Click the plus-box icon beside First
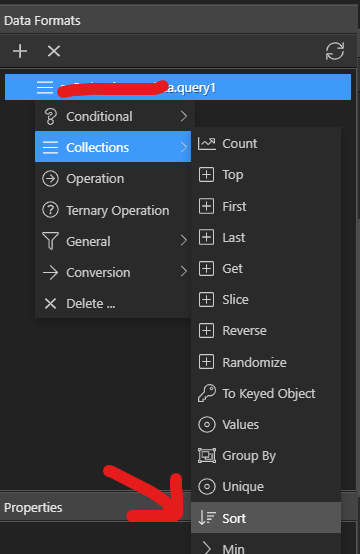360x554 pixels. click(206, 206)
